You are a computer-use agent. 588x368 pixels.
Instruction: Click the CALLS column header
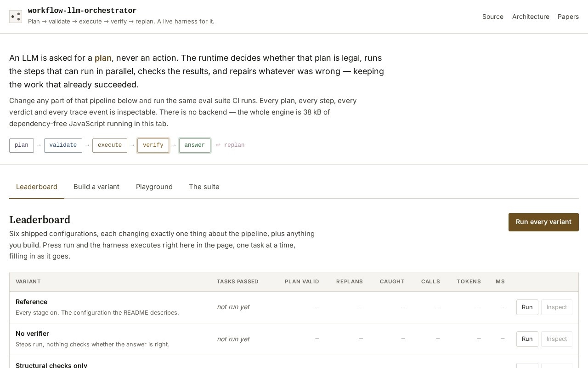(430, 282)
